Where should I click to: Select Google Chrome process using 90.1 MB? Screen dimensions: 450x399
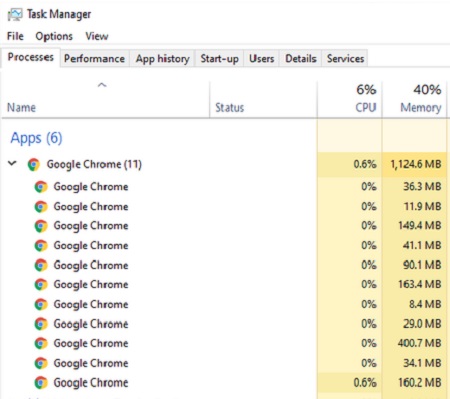91,265
